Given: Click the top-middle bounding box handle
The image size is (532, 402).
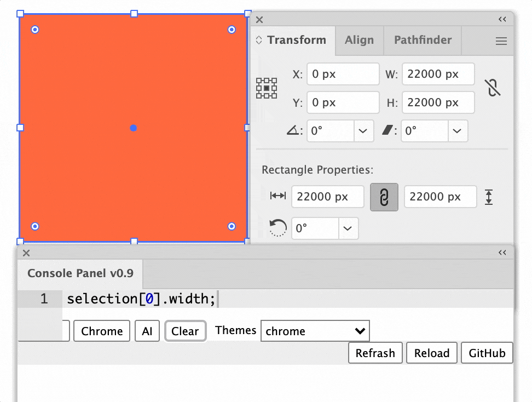Looking at the screenshot, I should click(134, 14).
